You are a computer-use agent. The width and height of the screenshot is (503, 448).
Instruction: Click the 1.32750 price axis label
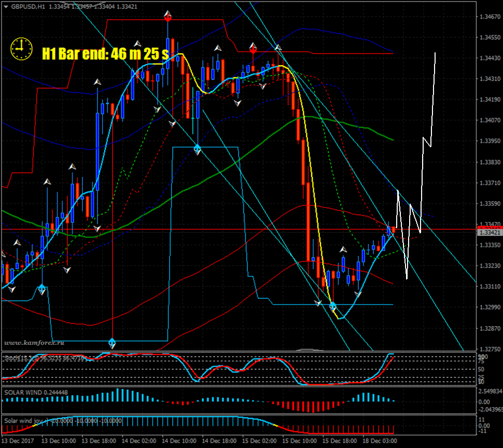(490, 349)
